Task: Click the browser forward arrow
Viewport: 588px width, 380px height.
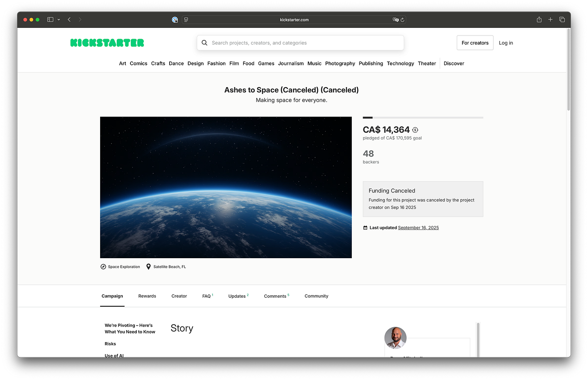Action: (x=80, y=19)
